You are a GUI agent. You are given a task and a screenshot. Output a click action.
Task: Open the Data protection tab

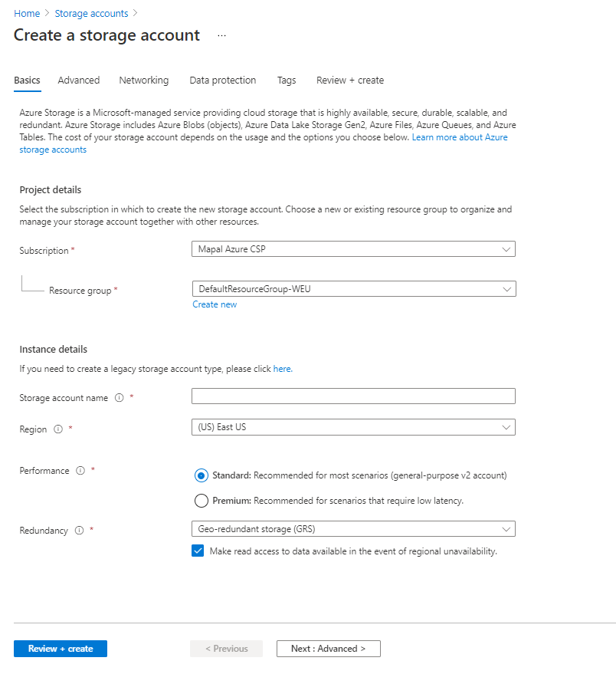[222, 81]
